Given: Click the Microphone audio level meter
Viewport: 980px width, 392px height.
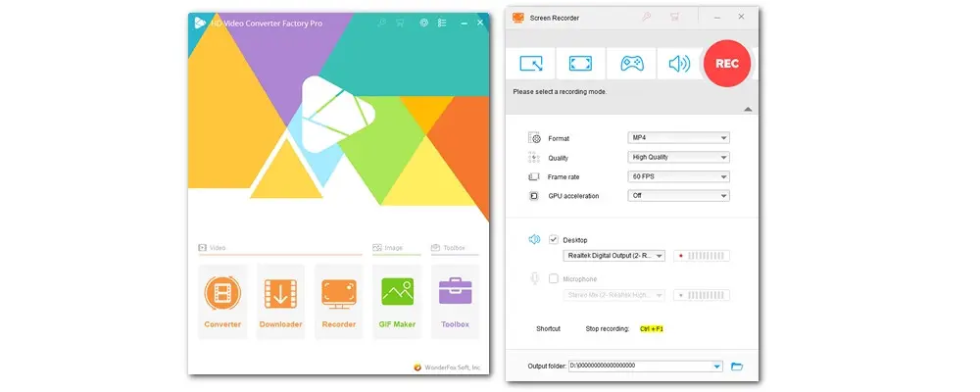Looking at the screenshot, I should tap(702, 295).
